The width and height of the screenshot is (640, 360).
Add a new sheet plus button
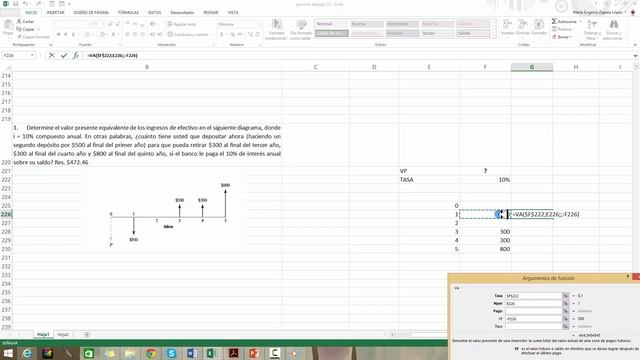(87, 334)
